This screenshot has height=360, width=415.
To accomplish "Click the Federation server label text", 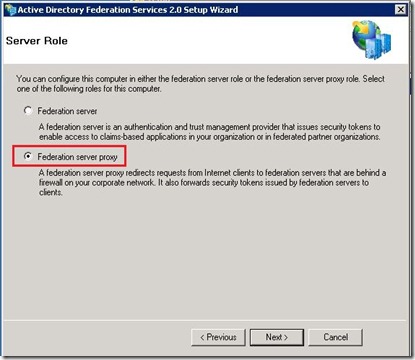I will pos(67,111).
